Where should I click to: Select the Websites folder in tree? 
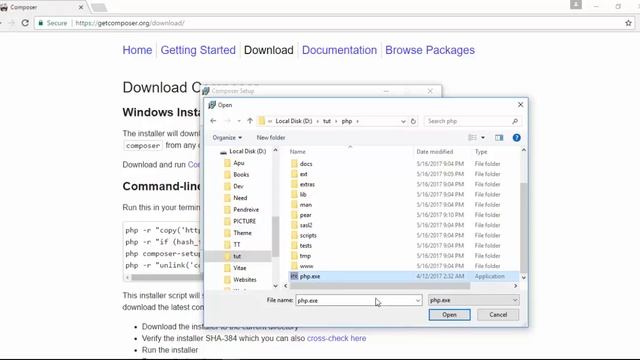(x=244, y=280)
